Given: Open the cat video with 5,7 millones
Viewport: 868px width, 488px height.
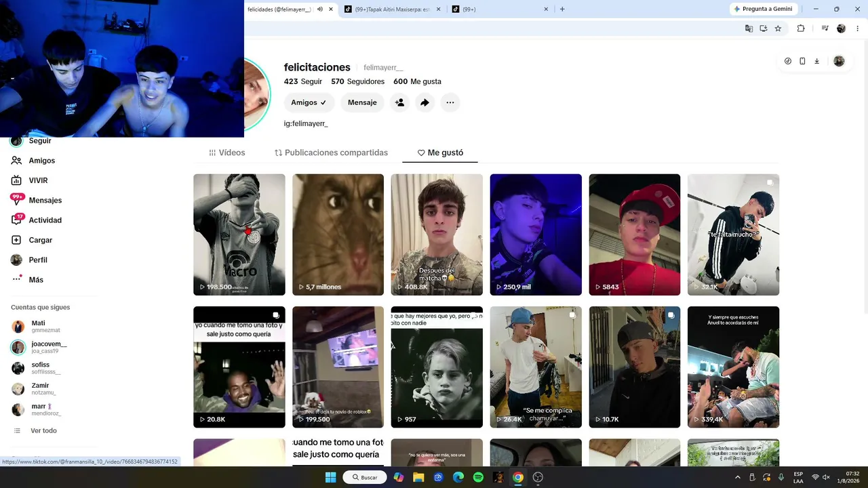Looking at the screenshot, I should [338, 235].
